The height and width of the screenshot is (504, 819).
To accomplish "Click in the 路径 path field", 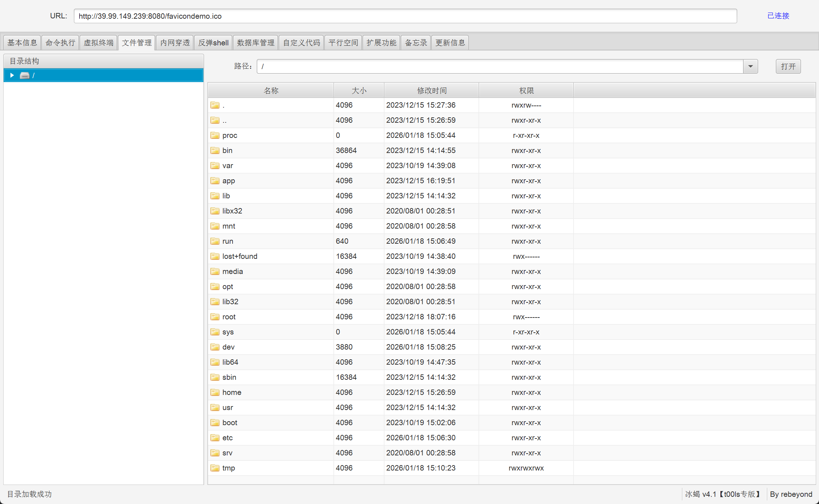I will point(500,66).
